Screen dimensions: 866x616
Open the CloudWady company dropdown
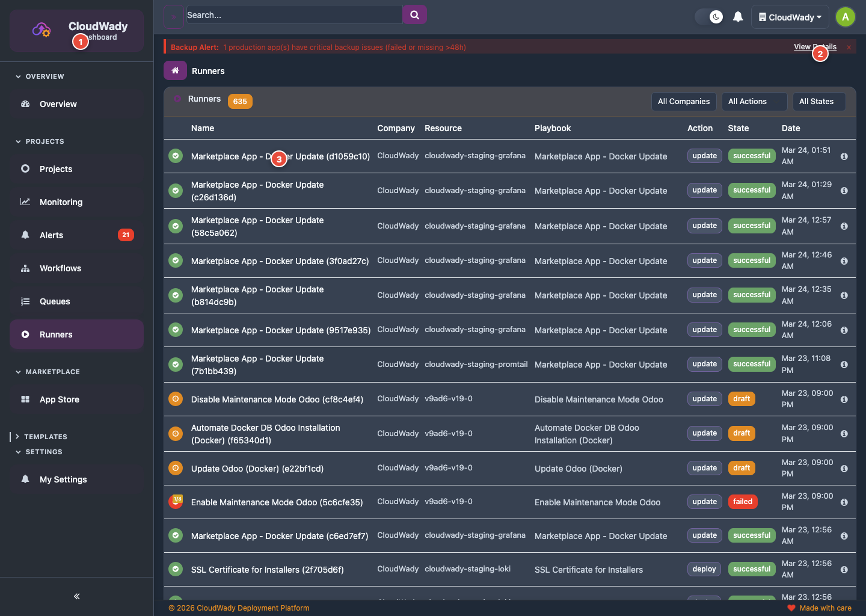click(790, 17)
